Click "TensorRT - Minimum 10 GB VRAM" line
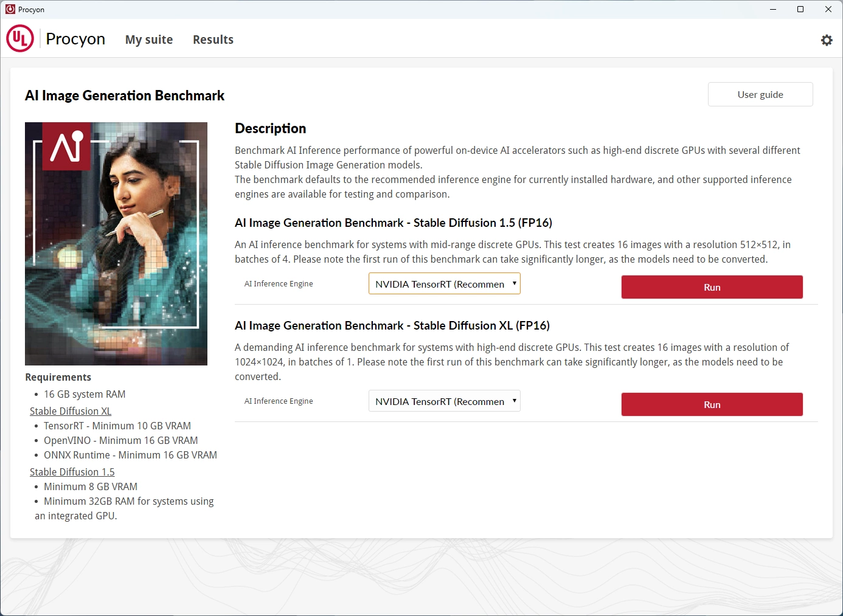 [x=117, y=426]
